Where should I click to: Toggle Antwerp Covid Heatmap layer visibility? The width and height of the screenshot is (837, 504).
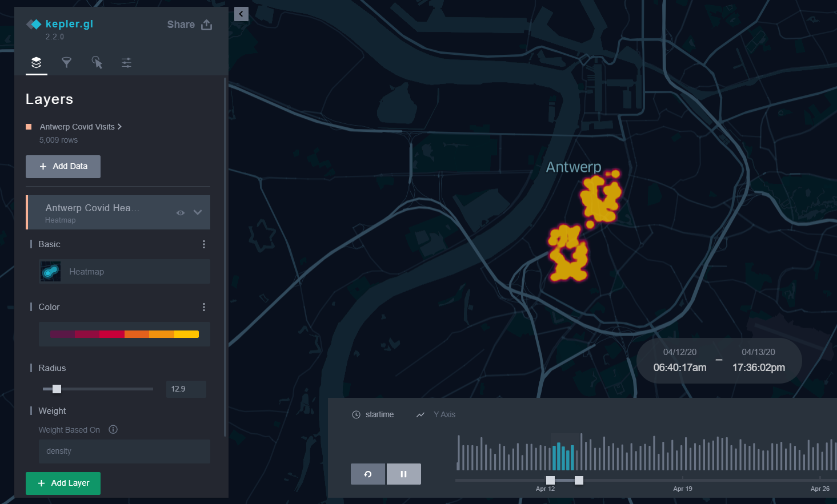181,212
